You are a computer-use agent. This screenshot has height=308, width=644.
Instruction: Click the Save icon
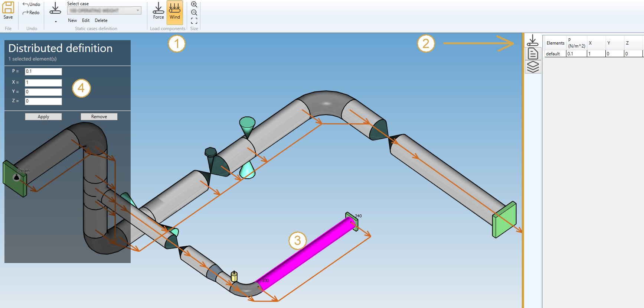pos(8,11)
